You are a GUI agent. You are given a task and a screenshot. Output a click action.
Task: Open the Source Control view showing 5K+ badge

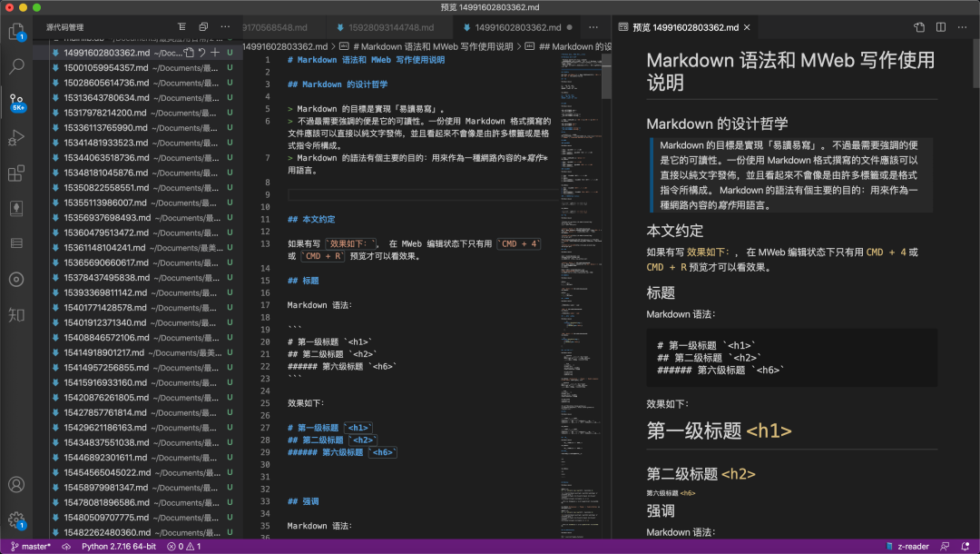tap(15, 100)
